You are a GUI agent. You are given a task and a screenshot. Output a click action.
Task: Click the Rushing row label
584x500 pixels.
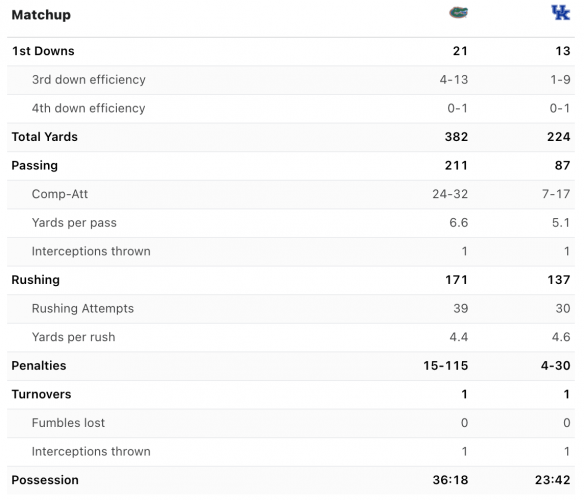[x=36, y=280]
